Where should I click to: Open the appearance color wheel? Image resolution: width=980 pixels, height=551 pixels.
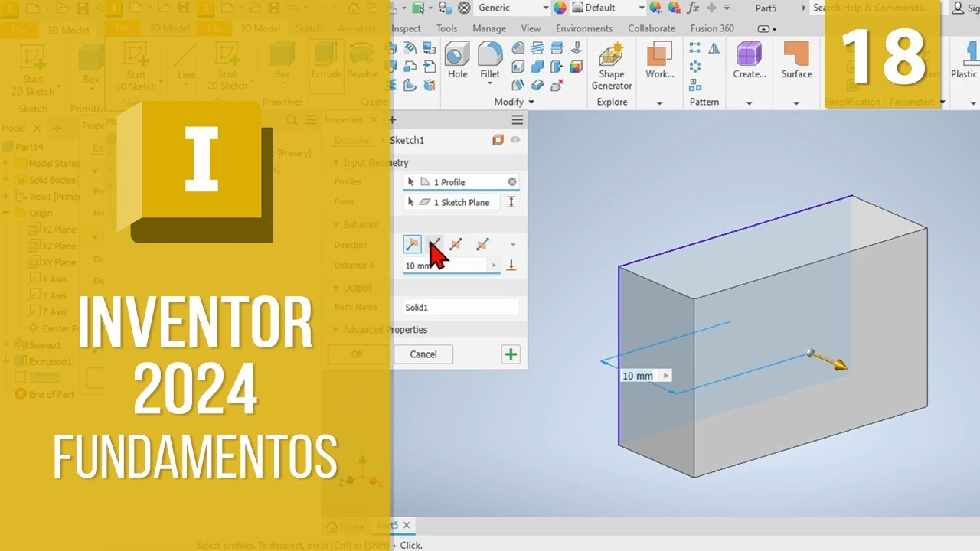pyautogui.click(x=560, y=8)
